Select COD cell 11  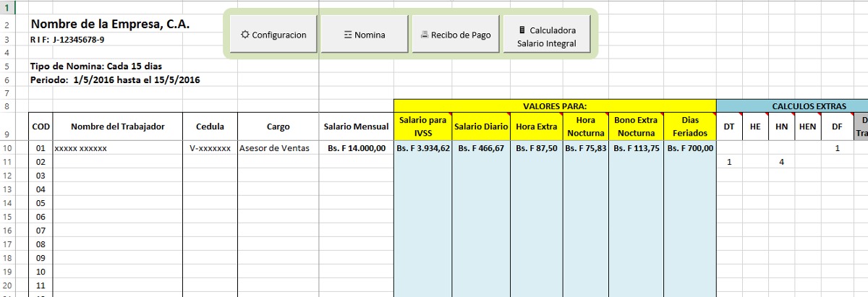41,285
